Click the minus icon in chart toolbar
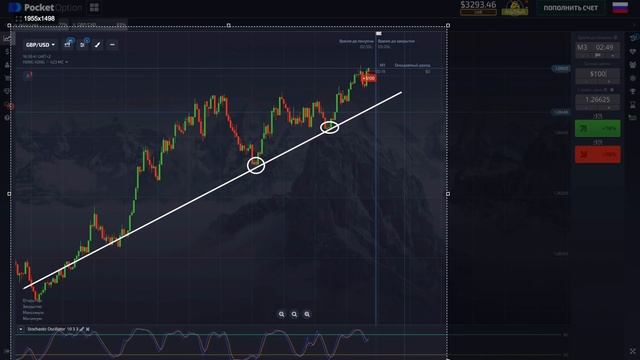This screenshot has width=640, height=360. click(x=112, y=44)
